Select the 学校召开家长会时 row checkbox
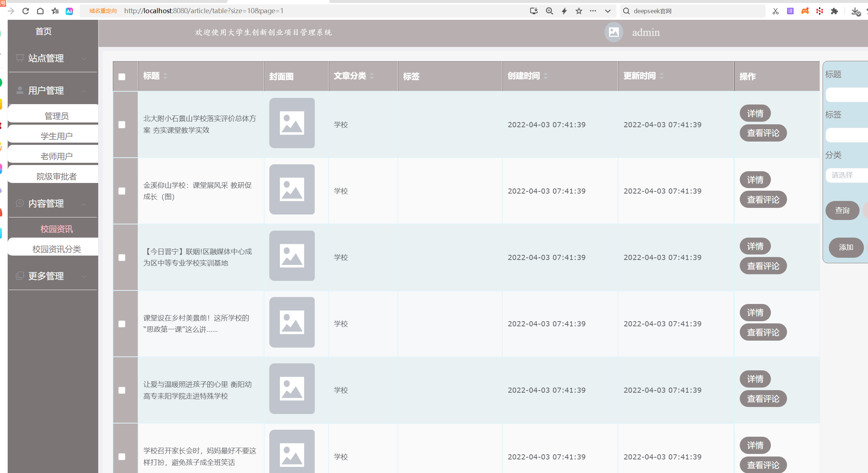Image resolution: width=868 pixels, height=473 pixels. pyautogui.click(x=122, y=456)
